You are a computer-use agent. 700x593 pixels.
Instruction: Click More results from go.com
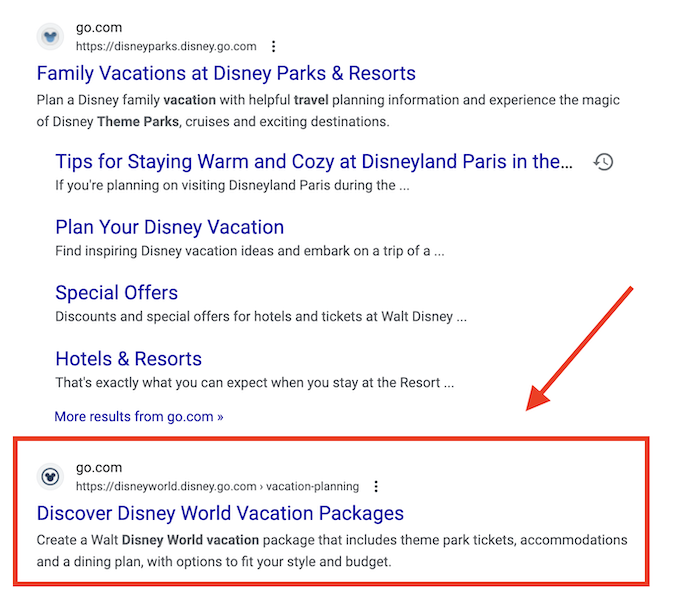[139, 417]
